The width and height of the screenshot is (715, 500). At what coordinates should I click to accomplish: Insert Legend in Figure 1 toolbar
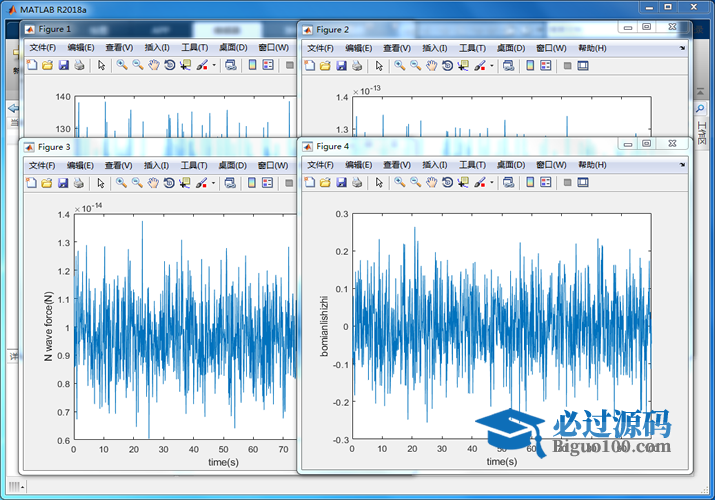pos(268,65)
